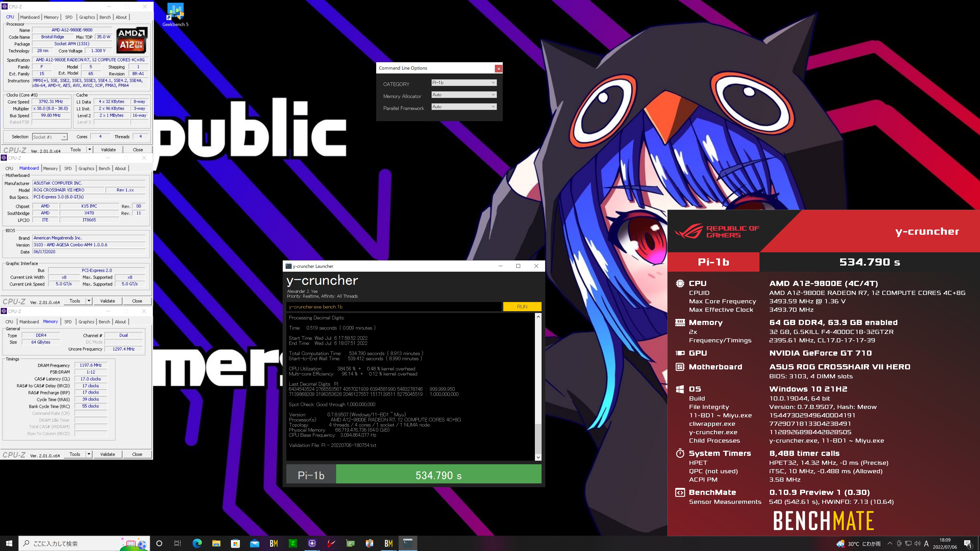980x551 pixels.
Task: Click the y-cruncher output scrollbar thumb
Action: [538, 439]
